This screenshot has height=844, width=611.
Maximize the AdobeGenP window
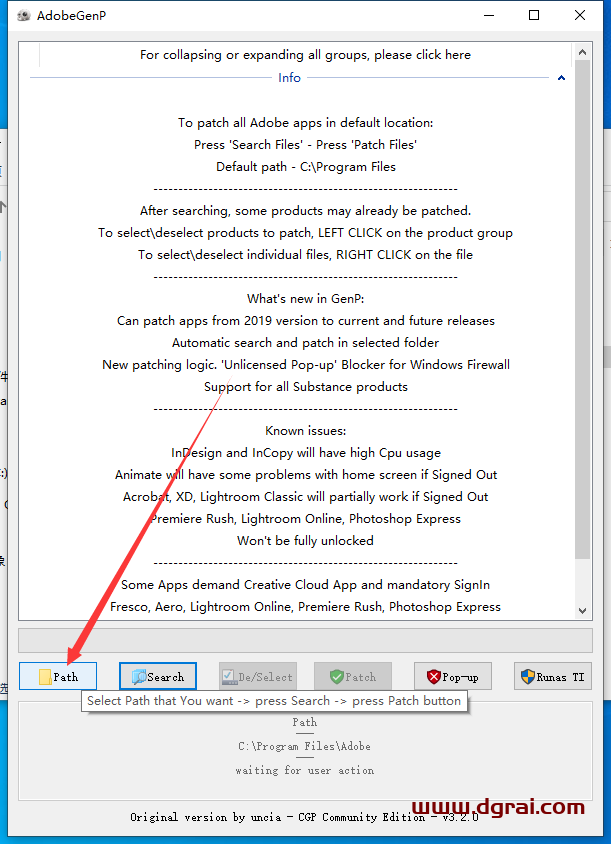(534, 15)
